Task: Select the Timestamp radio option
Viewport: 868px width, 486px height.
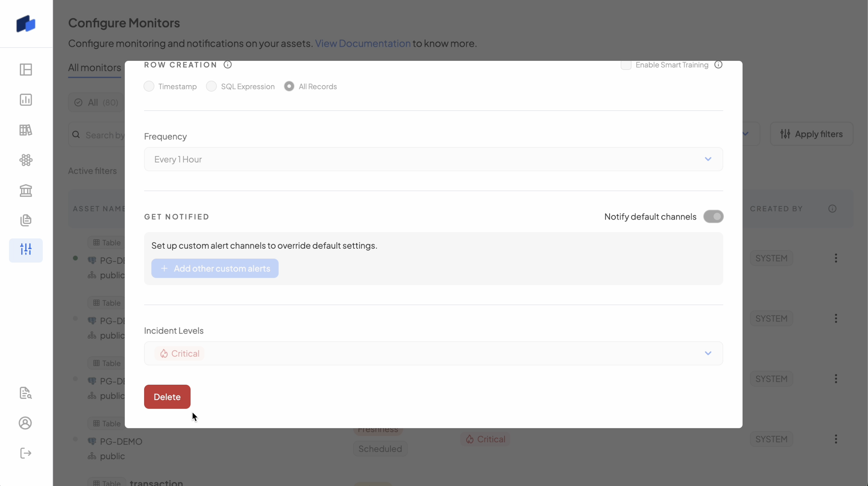Action: (x=149, y=87)
